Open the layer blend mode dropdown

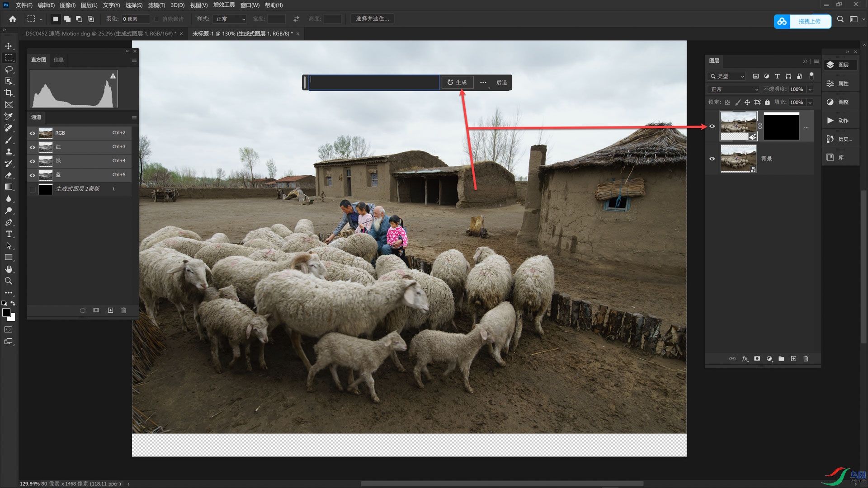[733, 89]
